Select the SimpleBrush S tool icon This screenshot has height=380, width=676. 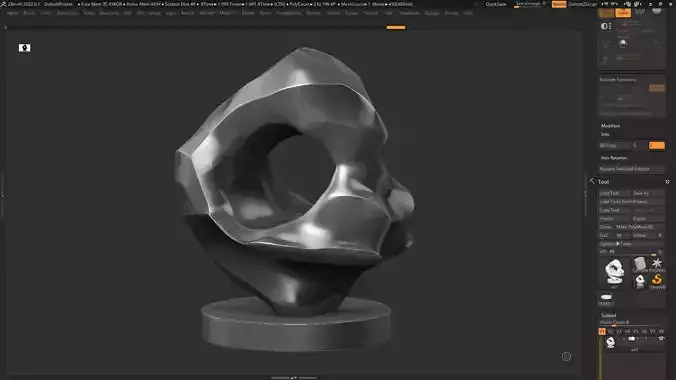click(657, 280)
